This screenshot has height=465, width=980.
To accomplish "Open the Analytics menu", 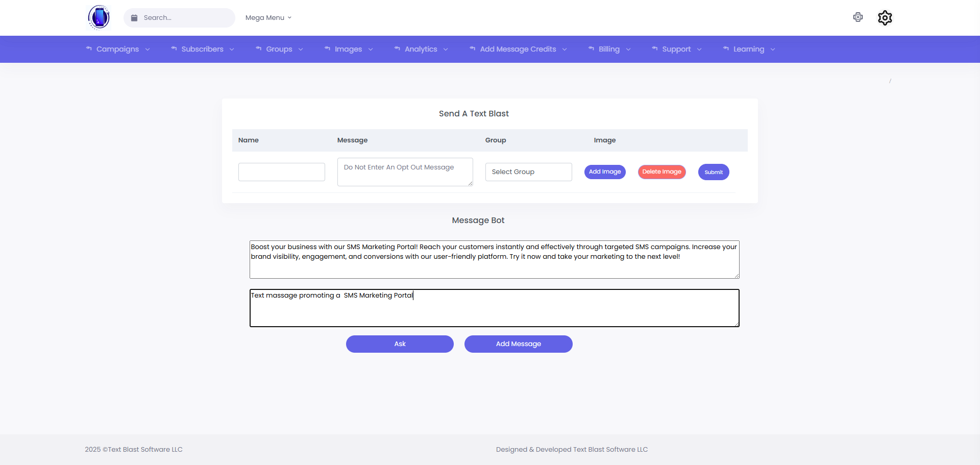I will [421, 49].
